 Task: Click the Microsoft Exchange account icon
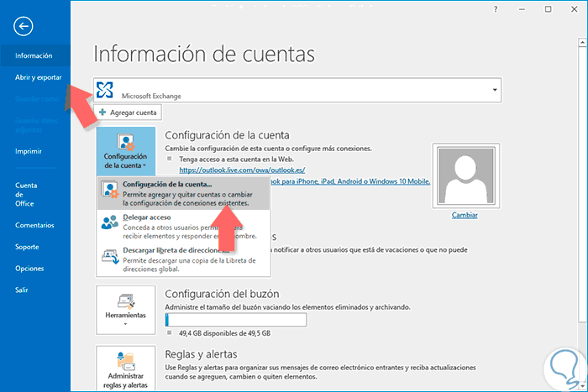tap(106, 90)
